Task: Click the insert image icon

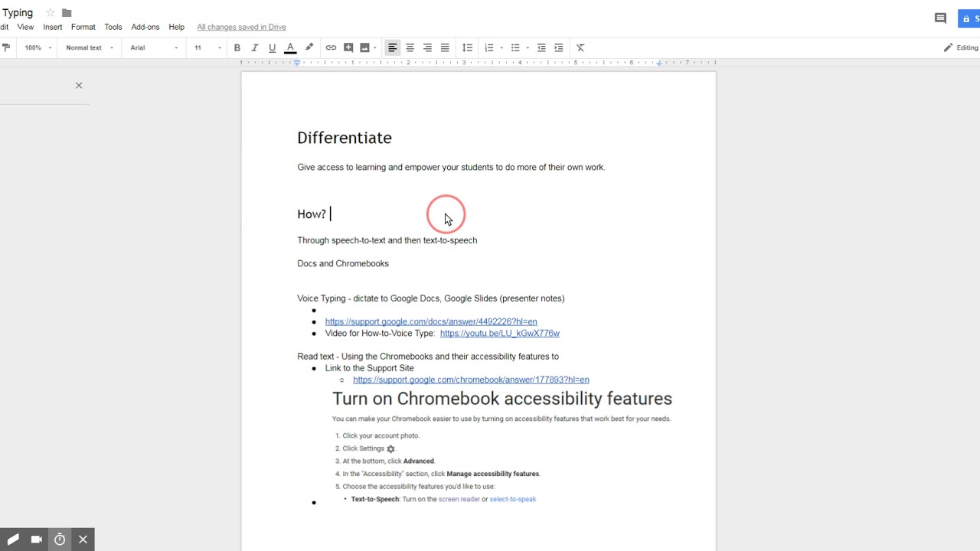Action: pos(364,47)
